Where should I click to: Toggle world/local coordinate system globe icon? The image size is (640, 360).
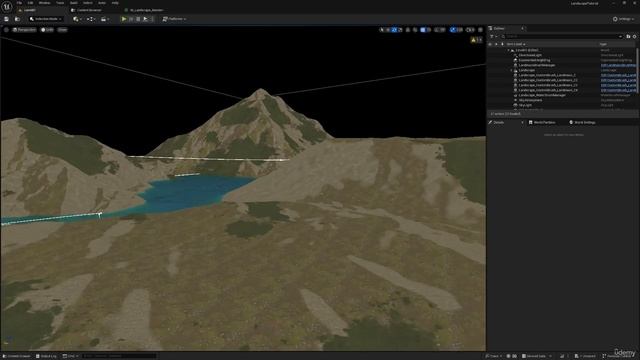click(x=408, y=30)
